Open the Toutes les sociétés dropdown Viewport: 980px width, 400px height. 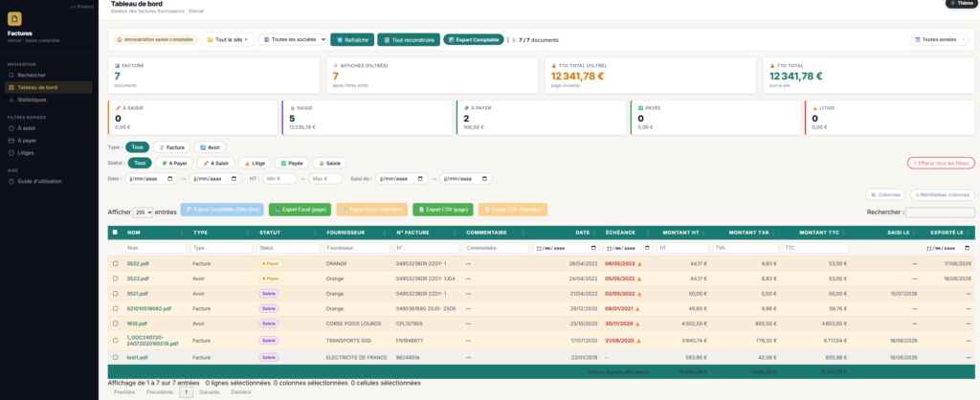pos(293,39)
